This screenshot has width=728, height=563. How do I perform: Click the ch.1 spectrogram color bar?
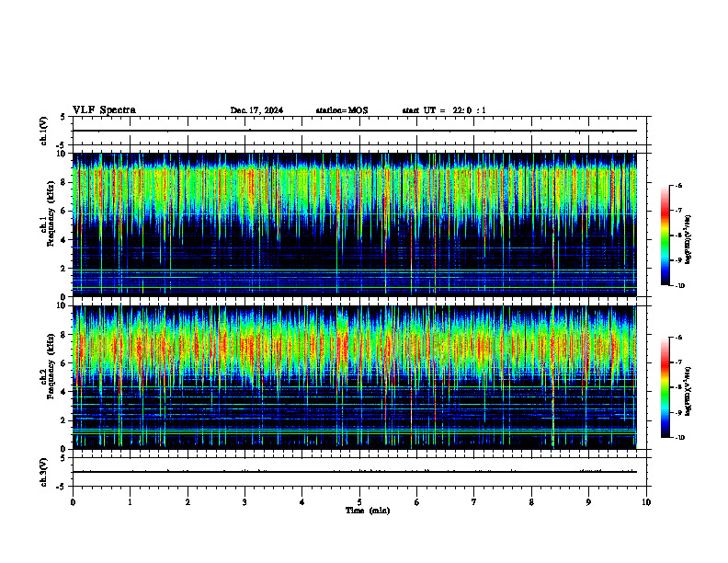click(x=665, y=236)
